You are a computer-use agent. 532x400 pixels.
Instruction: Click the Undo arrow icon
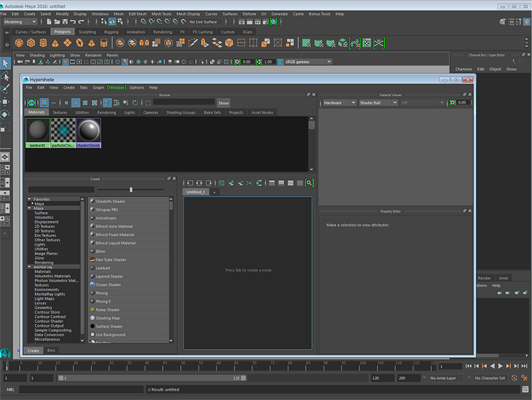73,22
